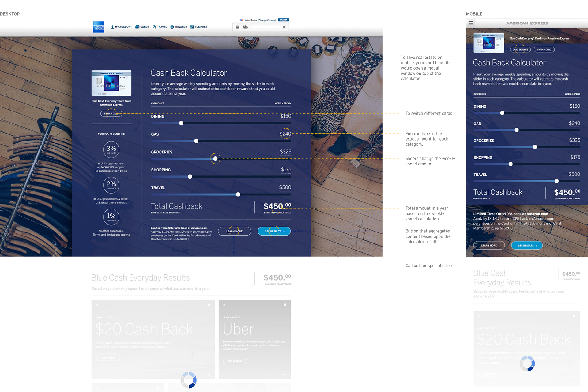Click grip icon on desktop $20 Cash Back card
Viewport: 588px width, 392px height.
coord(97,305)
